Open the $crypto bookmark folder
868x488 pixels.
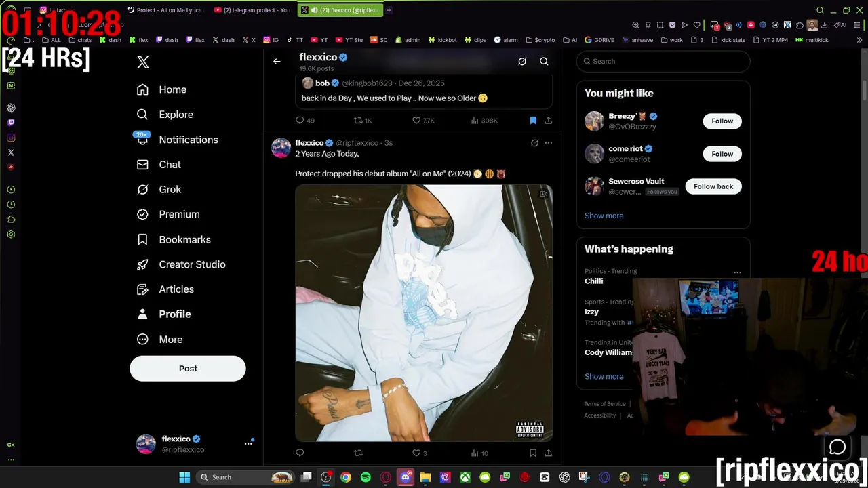pyautogui.click(x=540, y=40)
